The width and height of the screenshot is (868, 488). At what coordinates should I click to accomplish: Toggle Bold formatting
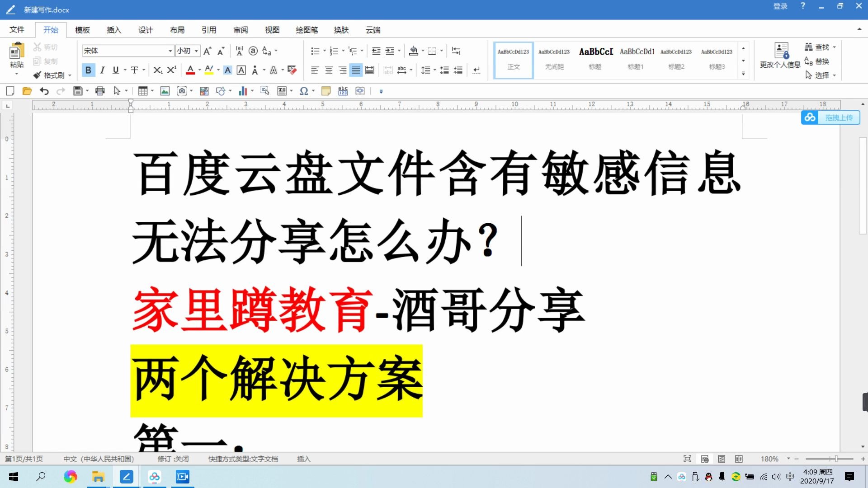click(88, 70)
